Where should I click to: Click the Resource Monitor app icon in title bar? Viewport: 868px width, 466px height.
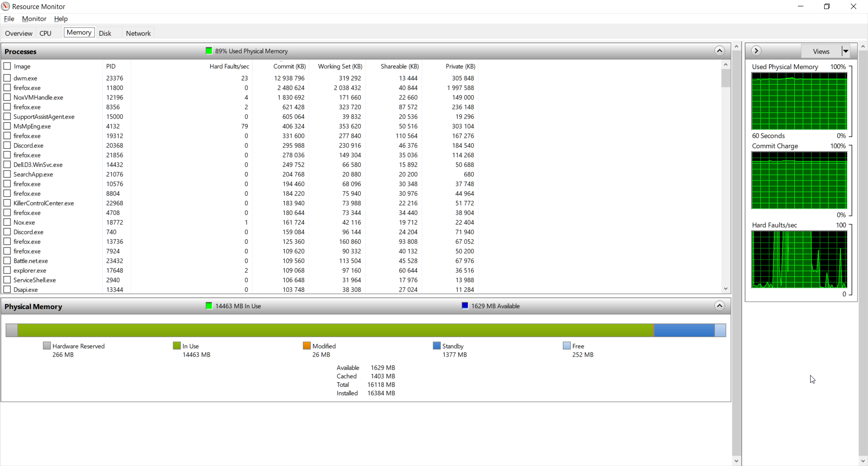6,6
